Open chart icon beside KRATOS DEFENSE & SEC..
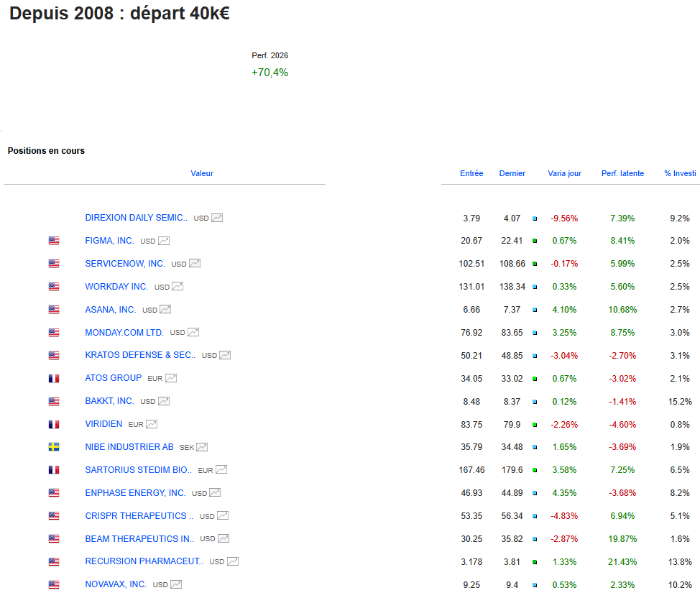Viewport: 700px width, 598px height. point(225,355)
